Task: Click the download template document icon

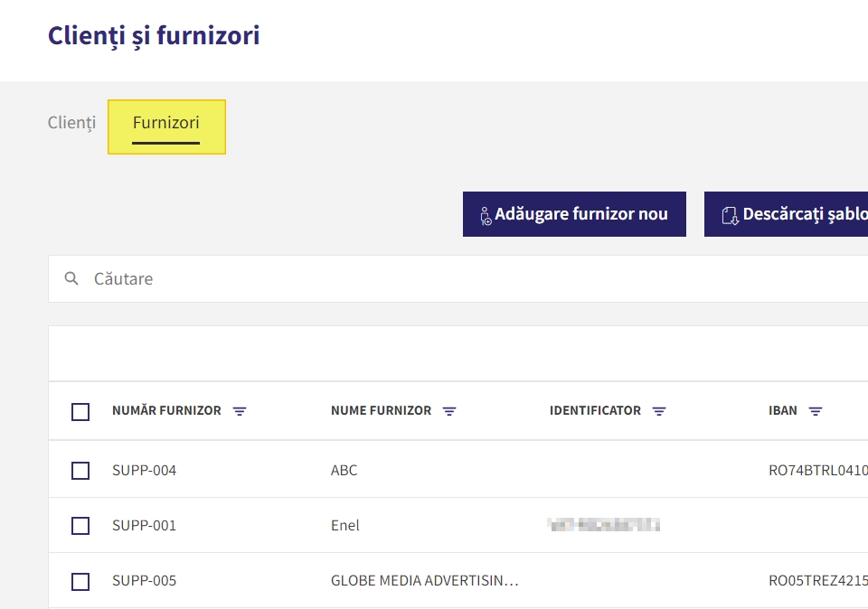Action: click(x=730, y=216)
